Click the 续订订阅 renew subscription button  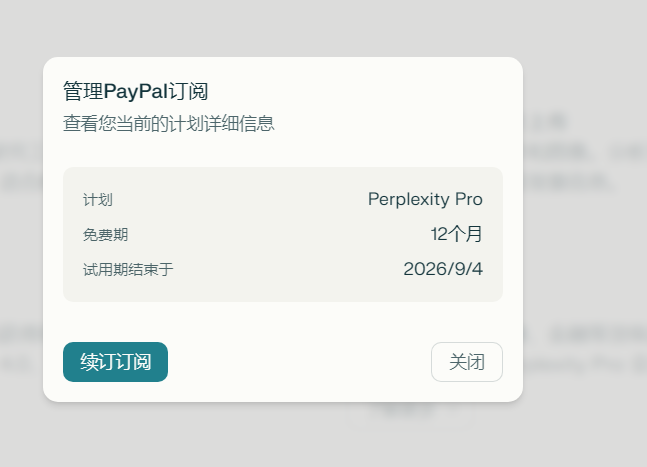click(116, 362)
